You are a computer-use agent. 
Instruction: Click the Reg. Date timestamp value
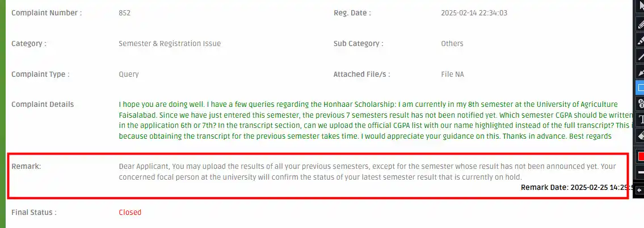pos(474,13)
